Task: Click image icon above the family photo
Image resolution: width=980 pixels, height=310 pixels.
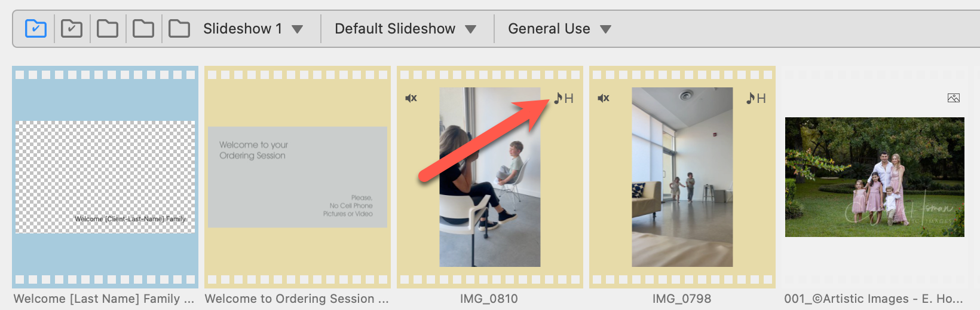Action: point(954,98)
